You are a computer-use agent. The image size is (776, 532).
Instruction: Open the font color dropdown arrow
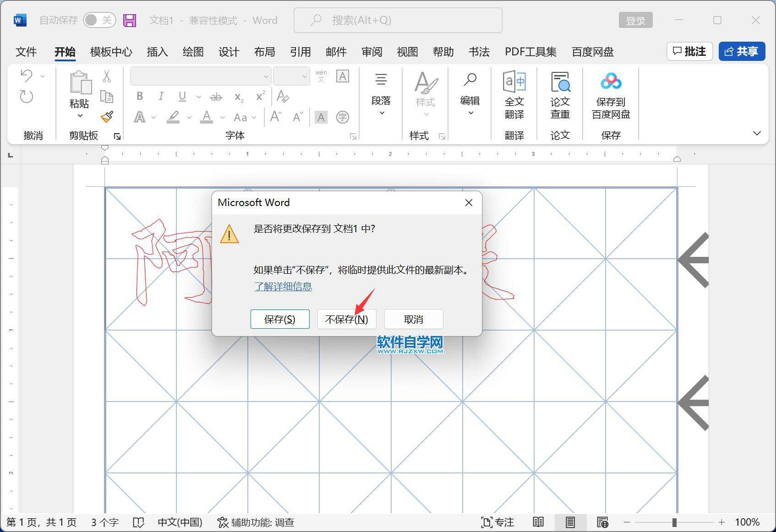click(x=223, y=118)
